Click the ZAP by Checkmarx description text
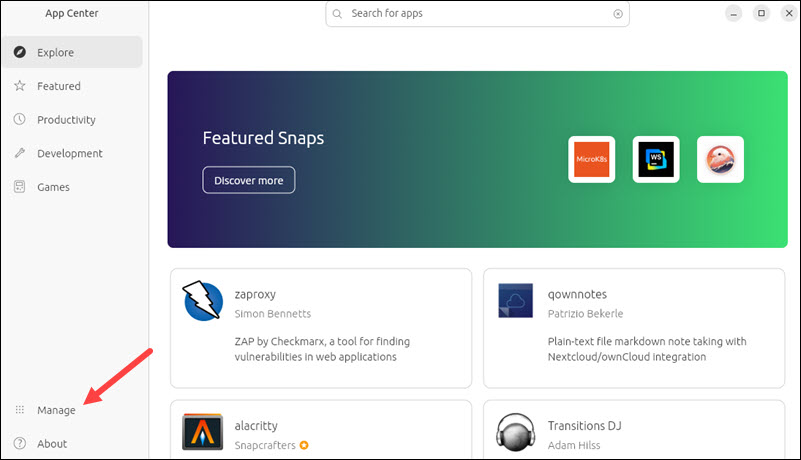Image resolution: width=801 pixels, height=460 pixels. pyautogui.click(x=322, y=349)
